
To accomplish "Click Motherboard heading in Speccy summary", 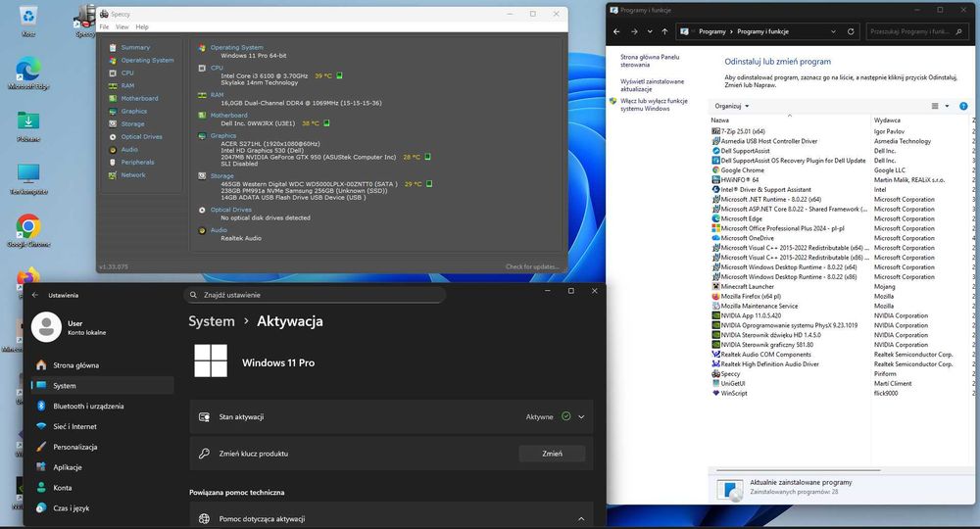I will point(228,116).
